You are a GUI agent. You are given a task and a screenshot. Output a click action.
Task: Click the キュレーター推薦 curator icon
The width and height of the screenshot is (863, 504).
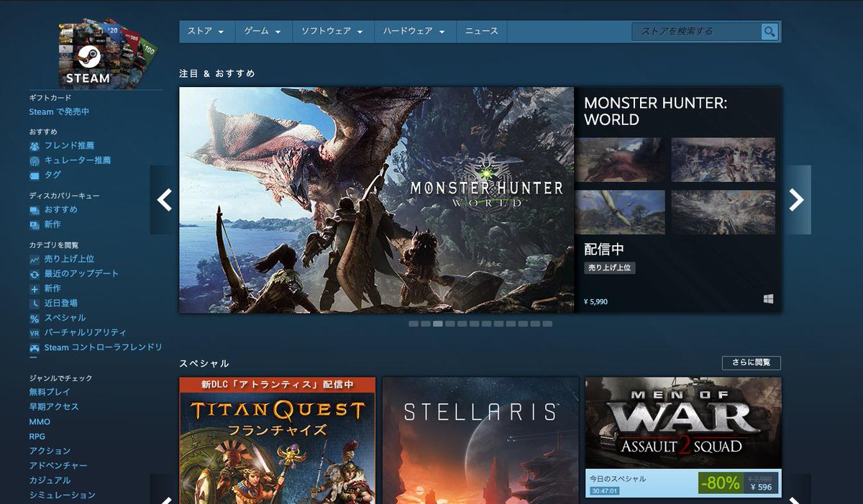pyautogui.click(x=34, y=160)
